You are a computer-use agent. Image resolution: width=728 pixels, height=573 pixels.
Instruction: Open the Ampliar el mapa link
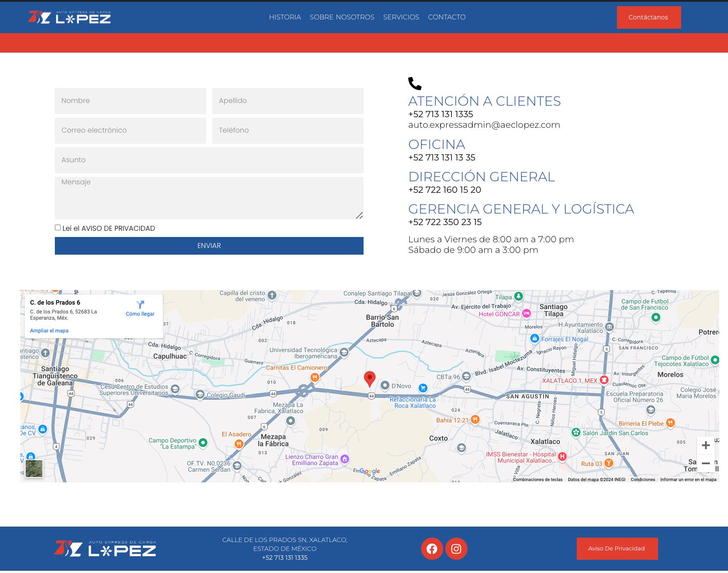[x=49, y=331]
